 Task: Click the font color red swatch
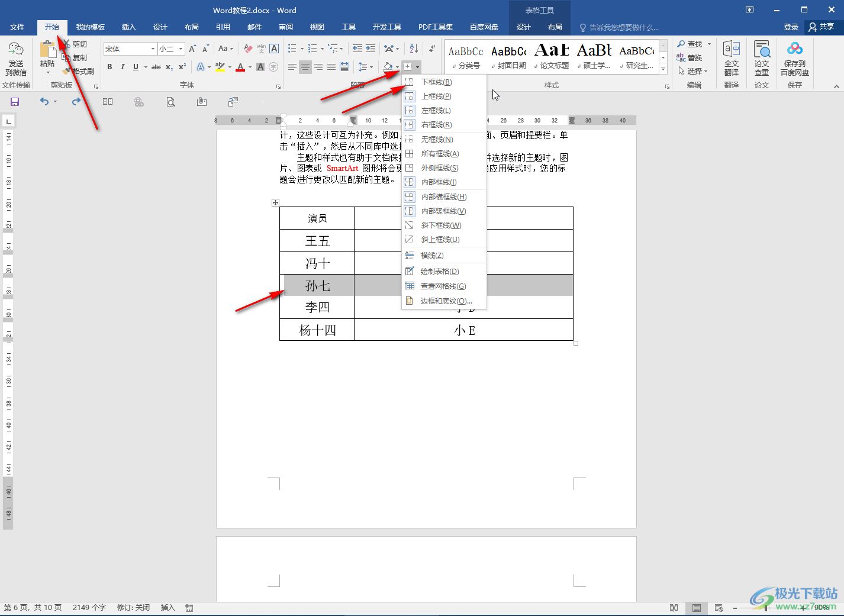[240, 67]
